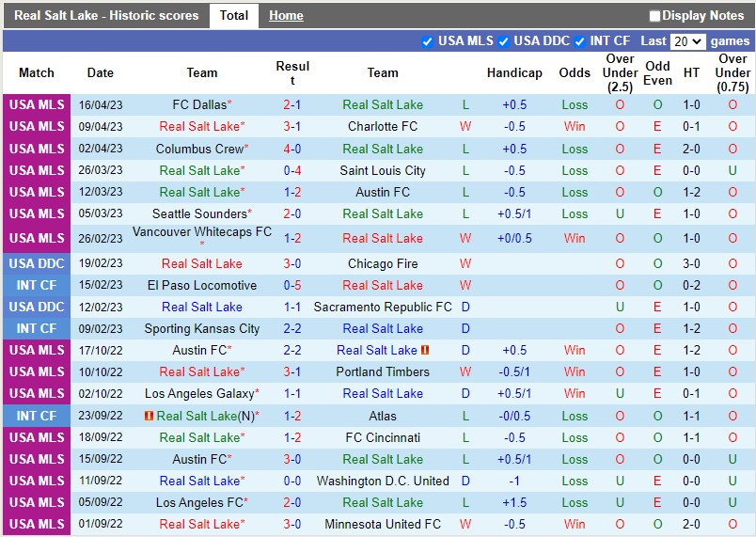Toggle the Display Notes checkbox
Viewport: 756px width, 537px height.
point(655,16)
